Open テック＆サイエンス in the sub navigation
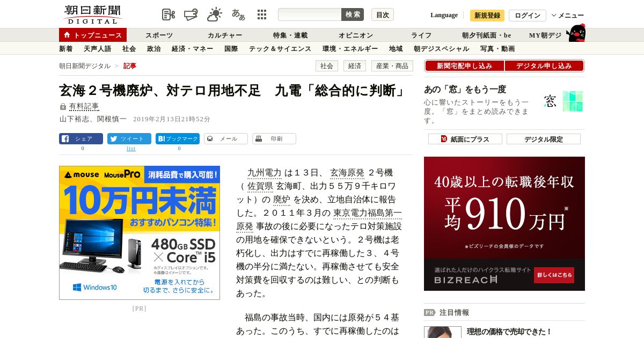Image resolution: width=644 pixels, height=338 pixels. (280, 49)
